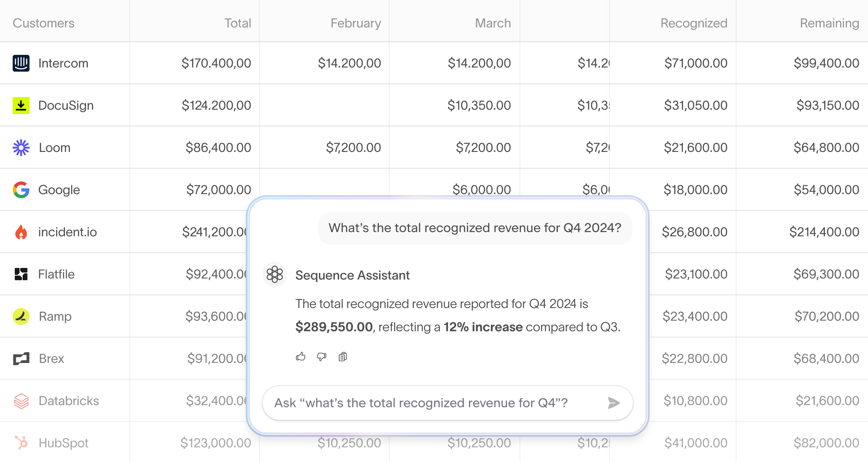Give the assistant answer a thumbs up
Screen dimensions: 868x461
(x=301, y=357)
